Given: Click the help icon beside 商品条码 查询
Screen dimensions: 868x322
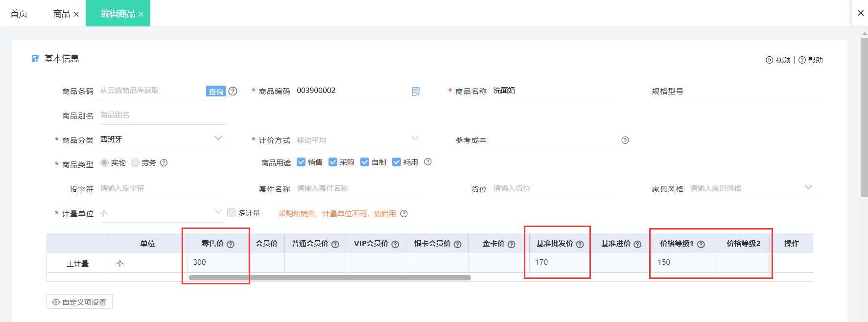Looking at the screenshot, I should click(233, 91).
